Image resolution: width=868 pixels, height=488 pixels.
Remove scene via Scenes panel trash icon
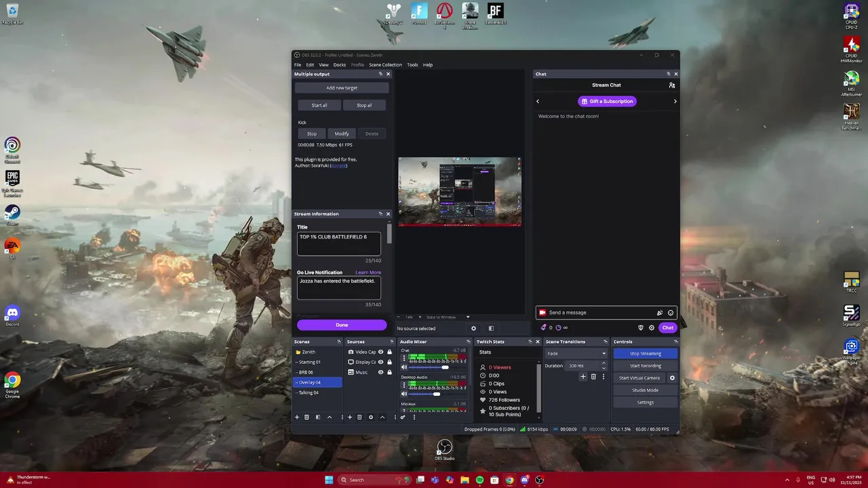(x=307, y=417)
